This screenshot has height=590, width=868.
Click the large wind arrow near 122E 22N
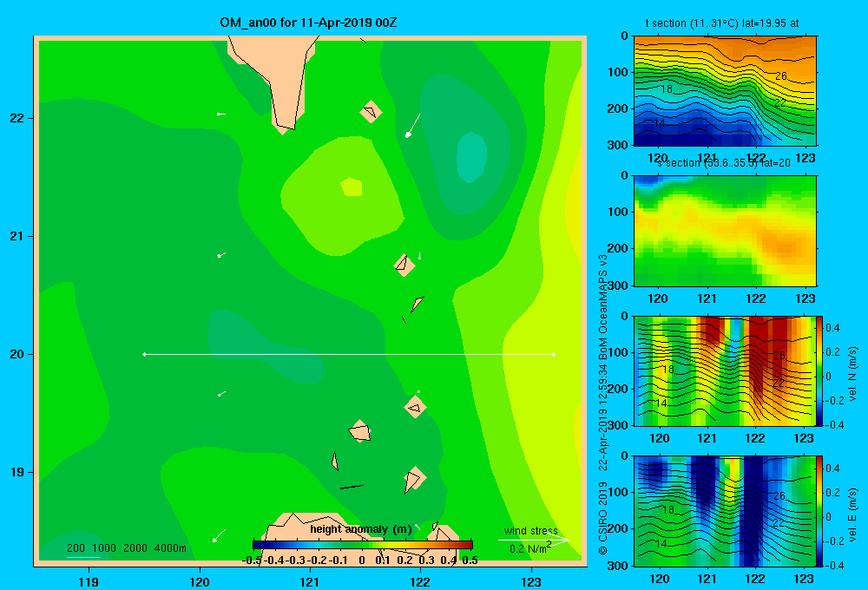tap(413, 126)
